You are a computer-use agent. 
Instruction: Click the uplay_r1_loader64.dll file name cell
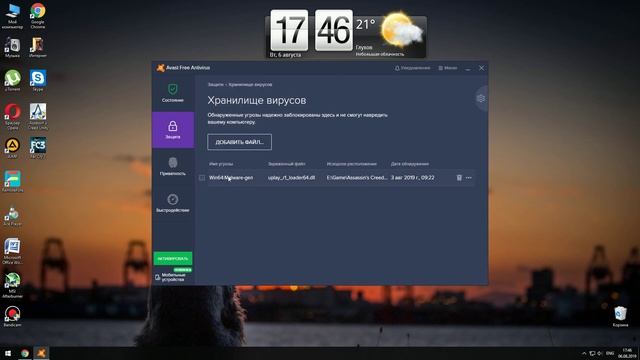pyautogui.click(x=291, y=178)
